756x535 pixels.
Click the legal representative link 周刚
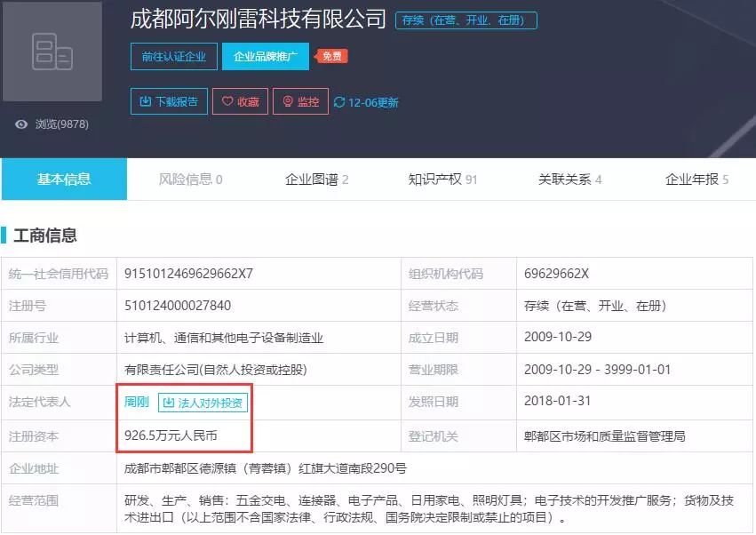137,402
